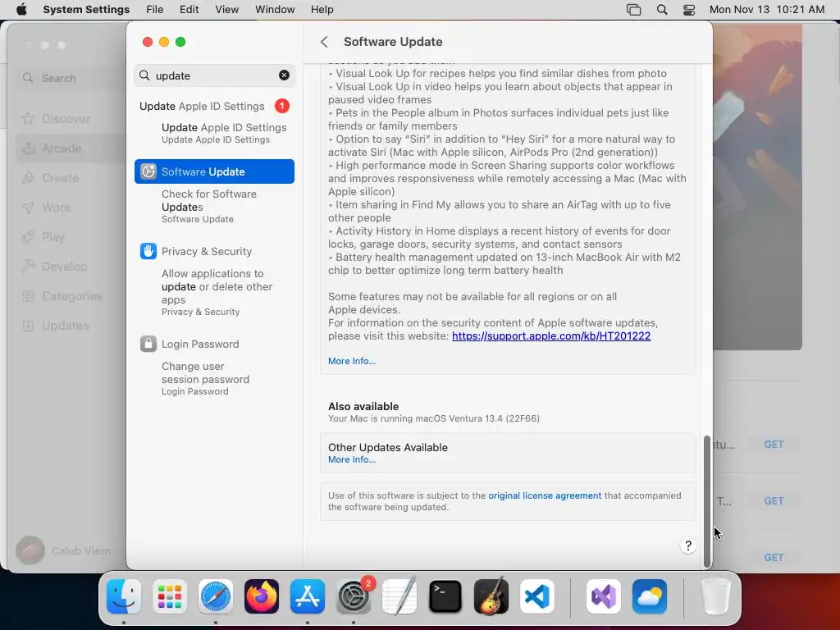
Task: Open the System Settings app menu
Action: (86, 9)
